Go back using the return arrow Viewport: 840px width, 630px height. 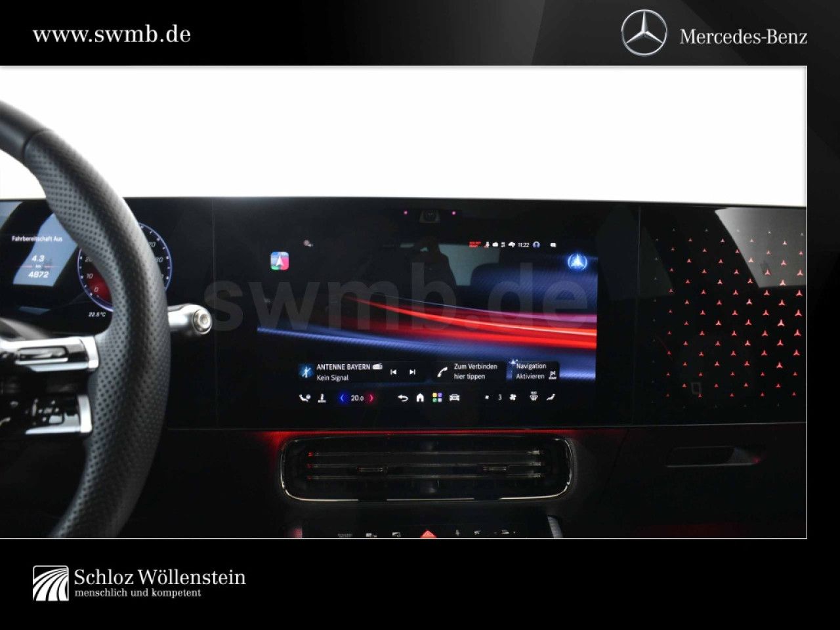(403, 398)
